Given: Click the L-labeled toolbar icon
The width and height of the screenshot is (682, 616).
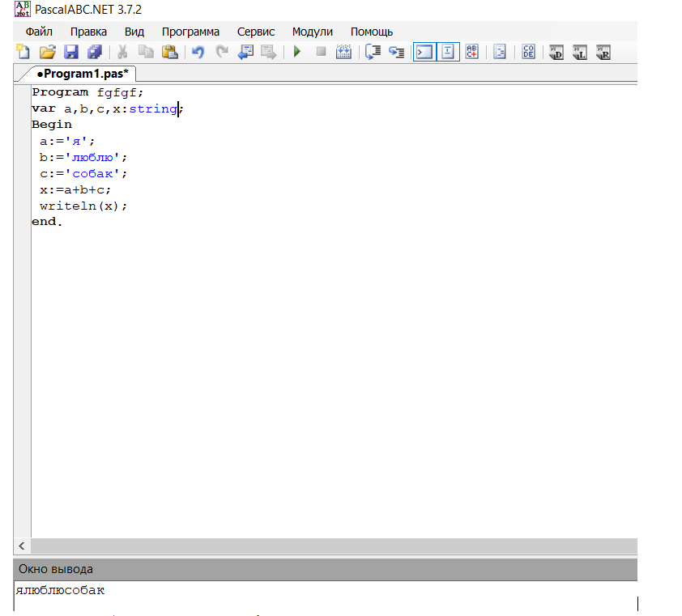Looking at the screenshot, I should click(x=580, y=52).
